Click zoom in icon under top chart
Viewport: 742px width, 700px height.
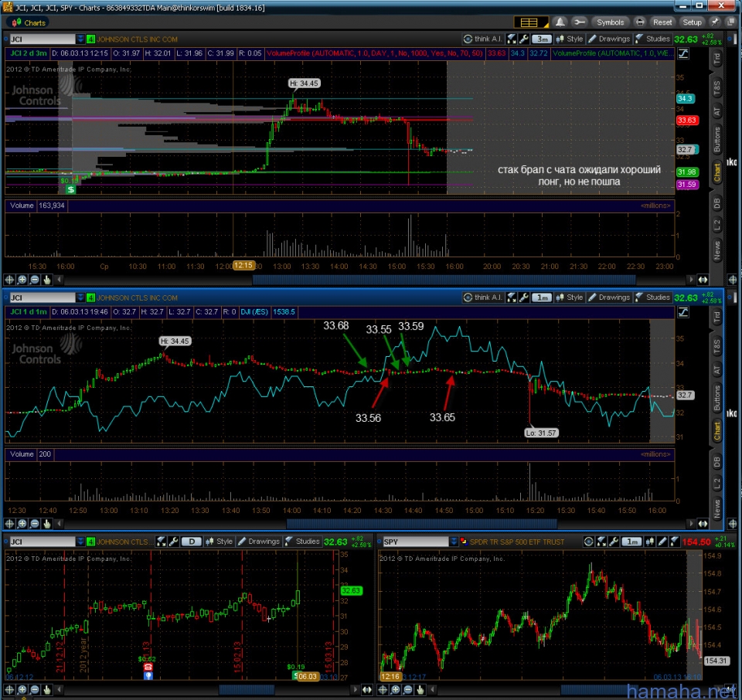tap(22, 280)
